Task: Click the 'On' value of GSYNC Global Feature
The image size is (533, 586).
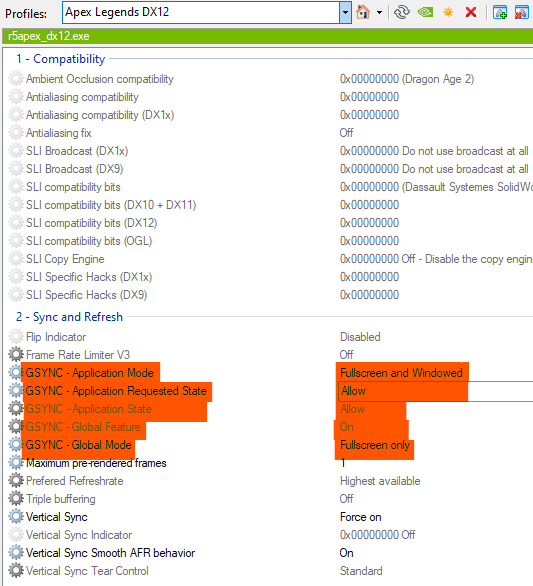Action: [x=346, y=427]
